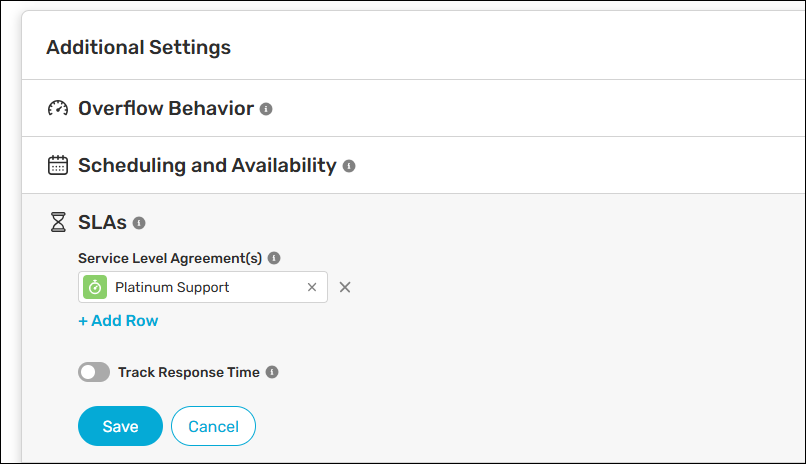Click the info icon beside Overflow Behavior
The image size is (806, 464).
coord(266,109)
